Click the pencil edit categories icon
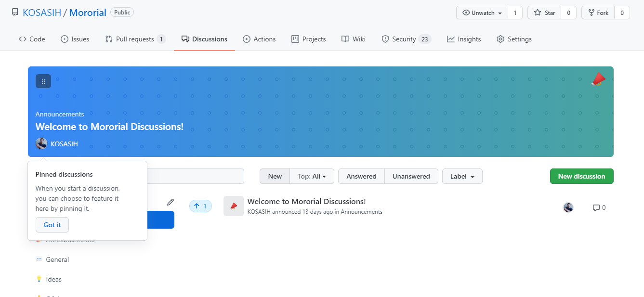 [170, 202]
